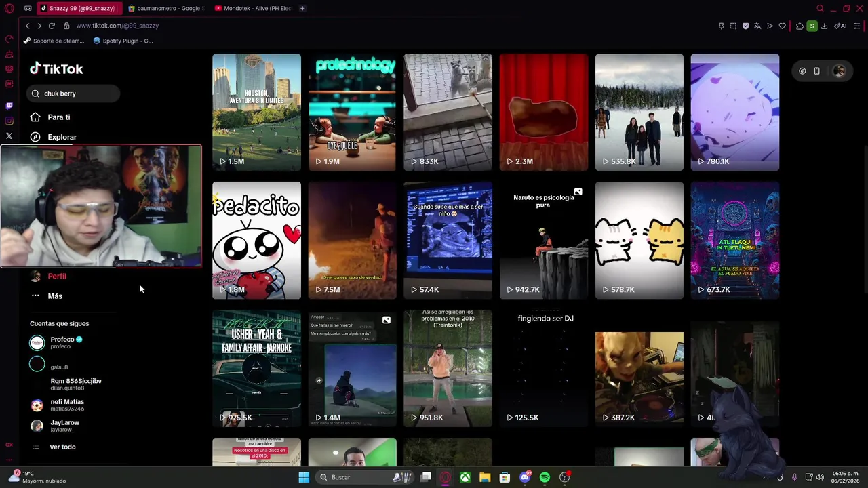Open the tab search magnifier in the title bar
The height and width of the screenshot is (488, 868).
click(x=820, y=8)
